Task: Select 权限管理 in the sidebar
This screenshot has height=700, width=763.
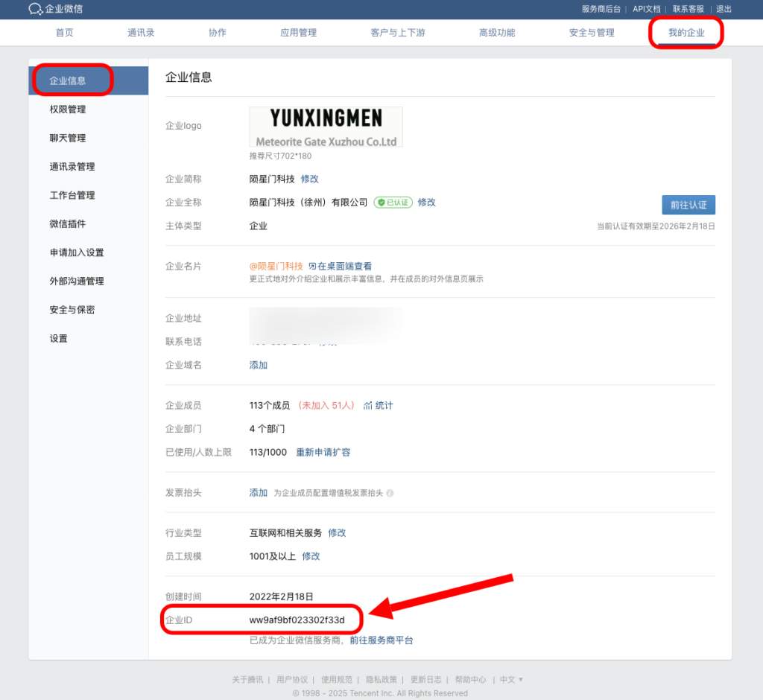Action: 68,109
